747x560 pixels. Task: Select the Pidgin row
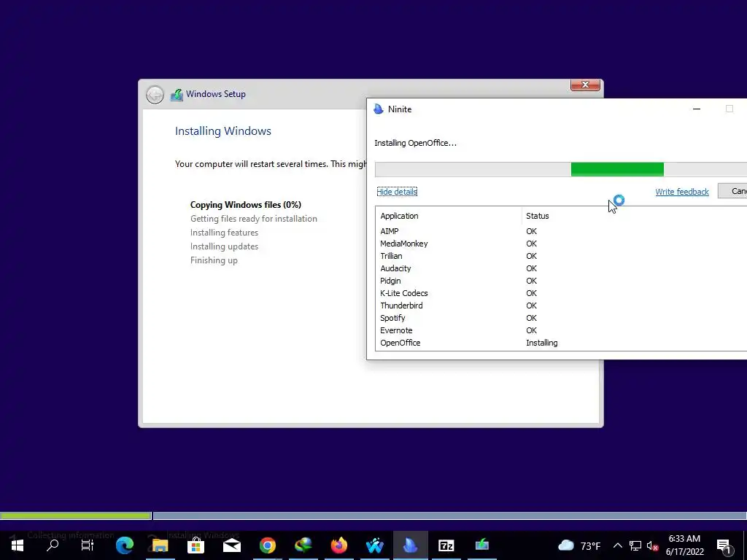tap(561, 281)
